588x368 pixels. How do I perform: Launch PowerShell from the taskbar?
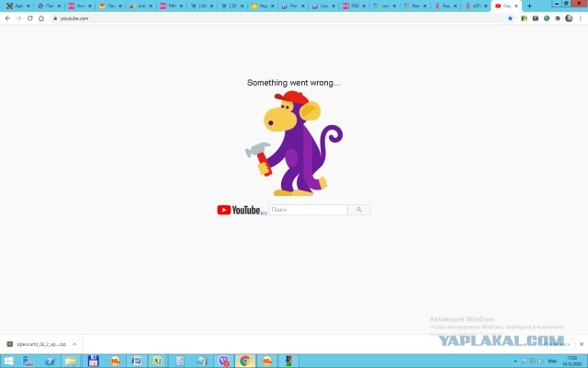click(50, 362)
